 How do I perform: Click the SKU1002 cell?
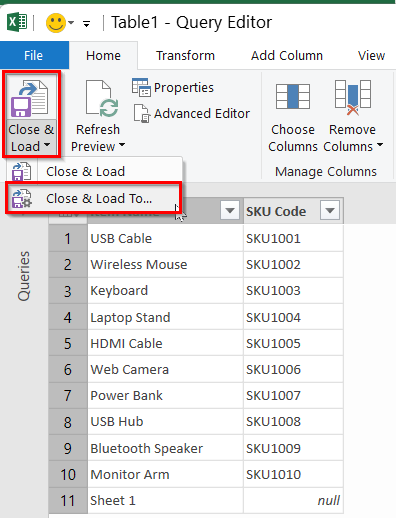point(293,265)
